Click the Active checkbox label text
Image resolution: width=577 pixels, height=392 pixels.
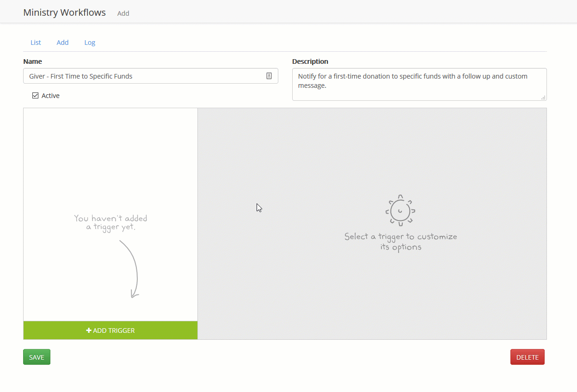click(50, 96)
